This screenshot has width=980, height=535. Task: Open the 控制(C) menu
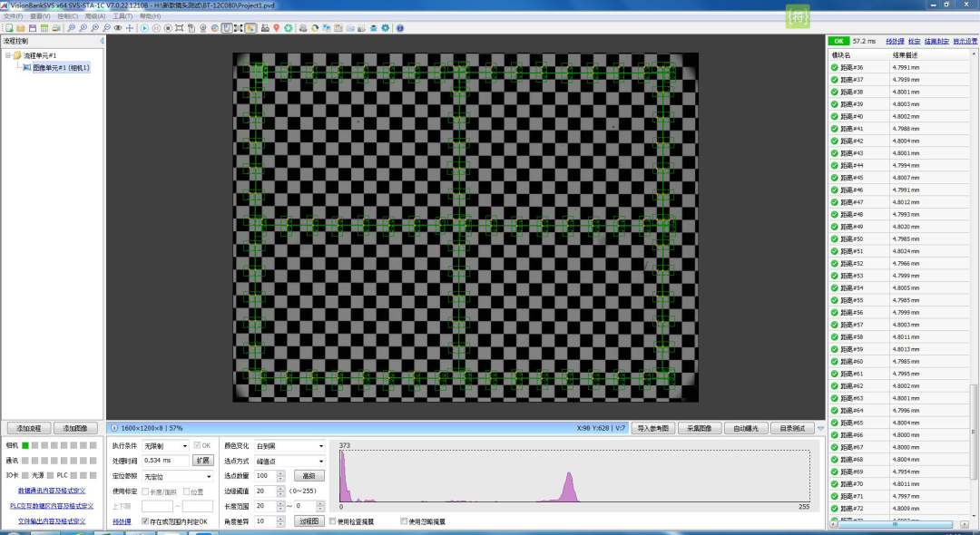[67, 16]
